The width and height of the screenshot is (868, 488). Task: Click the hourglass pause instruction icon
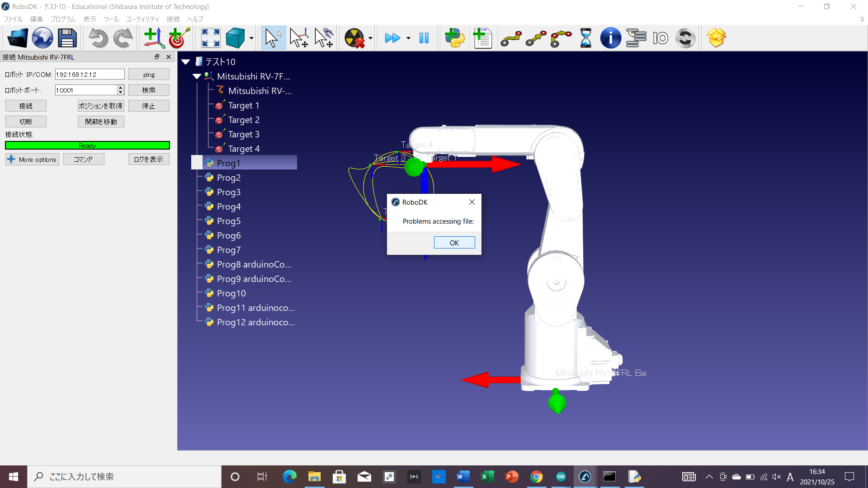point(585,38)
